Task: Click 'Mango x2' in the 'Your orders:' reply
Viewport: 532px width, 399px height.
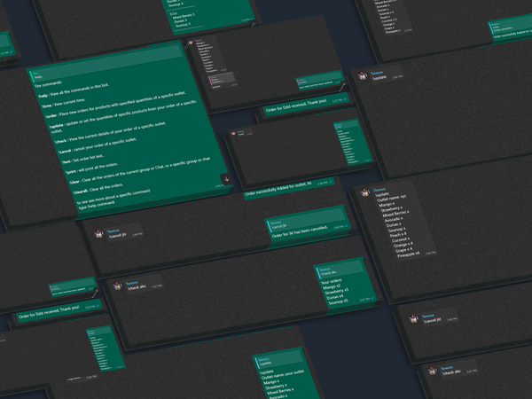Action: [x=331, y=286]
